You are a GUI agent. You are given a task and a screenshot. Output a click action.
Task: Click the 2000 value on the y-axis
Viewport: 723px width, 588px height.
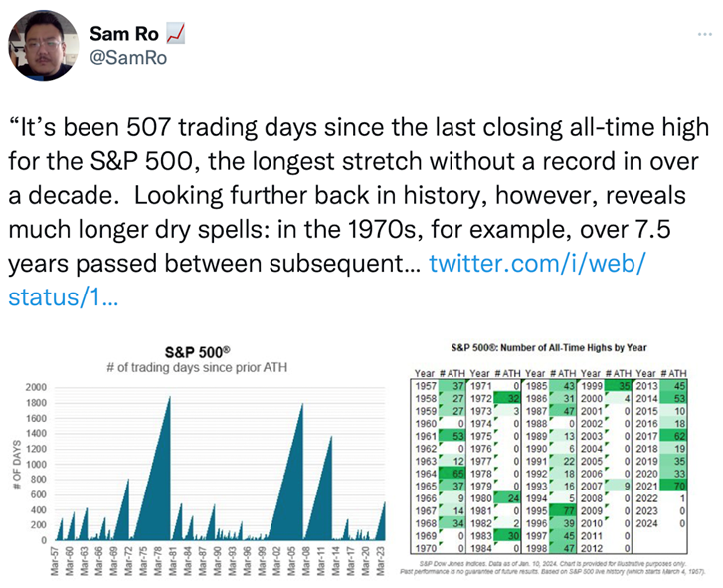tap(36, 387)
